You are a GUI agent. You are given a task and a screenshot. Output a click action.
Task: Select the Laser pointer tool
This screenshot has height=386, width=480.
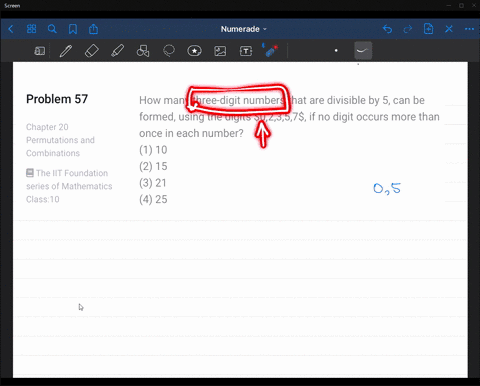pos(270,50)
